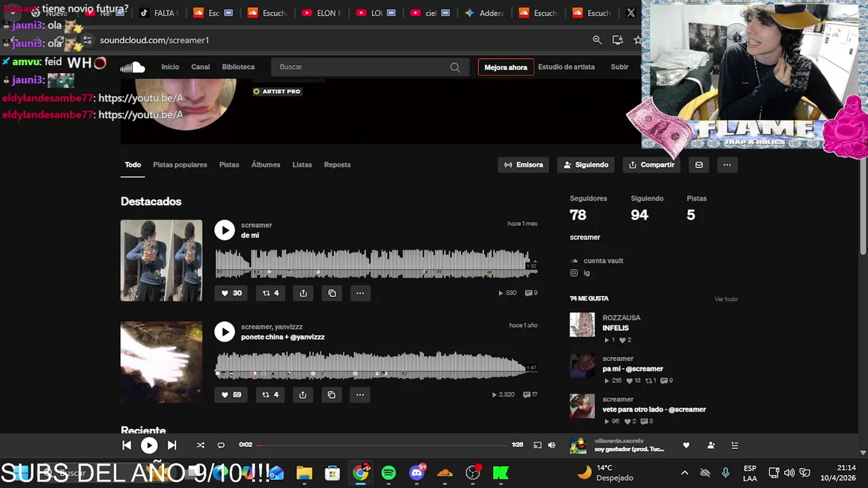This screenshot has width=868, height=488.
Task: Like the currently playing song with heart
Action: pos(686,445)
